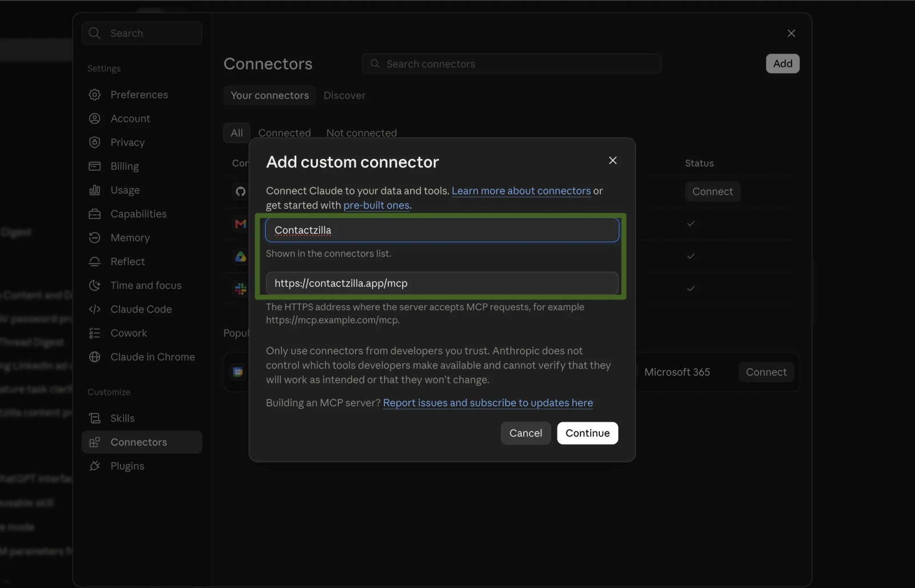Image resolution: width=915 pixels, height=588 pixels.
Task: Click the popular connector calendar icon
Action: click(238, 372)
